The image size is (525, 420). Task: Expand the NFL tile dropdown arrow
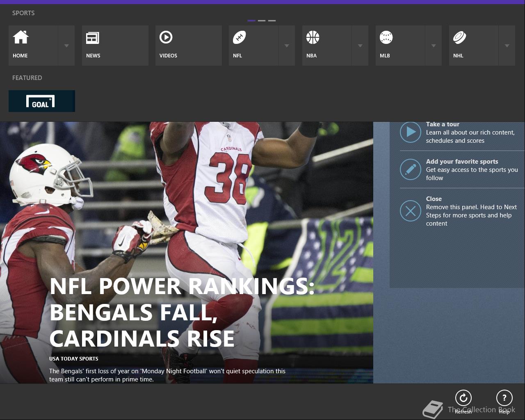tap(287, 46)
